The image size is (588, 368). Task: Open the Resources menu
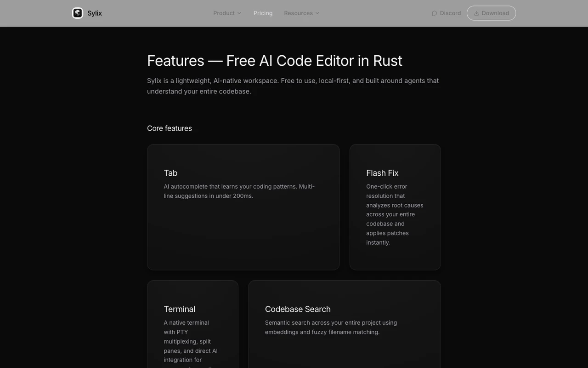(302, 13)
